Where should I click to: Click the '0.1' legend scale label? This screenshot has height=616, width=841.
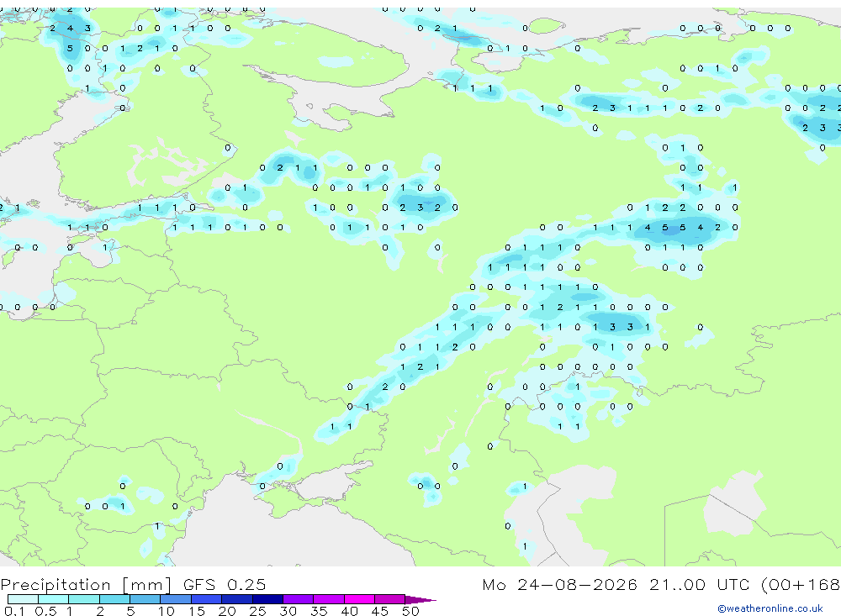[14, 611]
